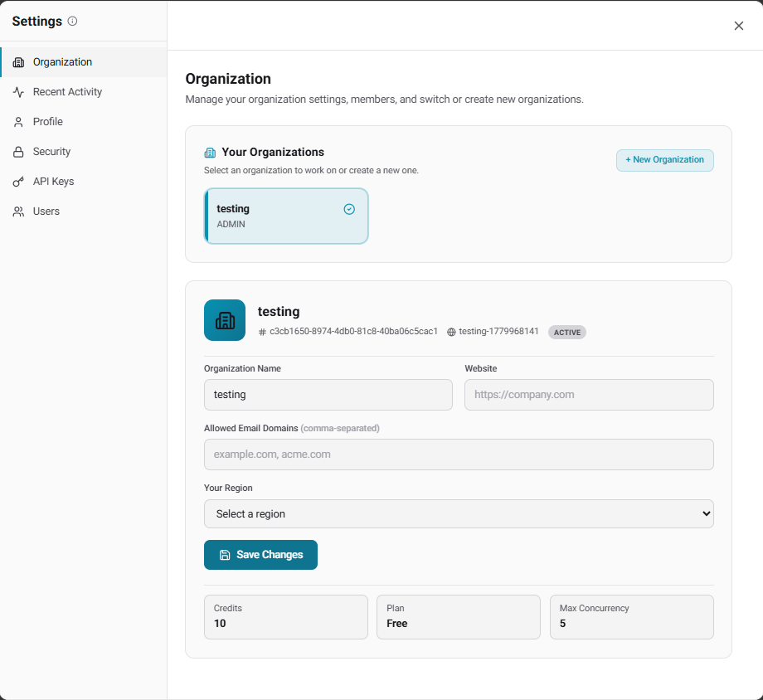
Task: Click the Credits 10 stat box
Action: 286,617
